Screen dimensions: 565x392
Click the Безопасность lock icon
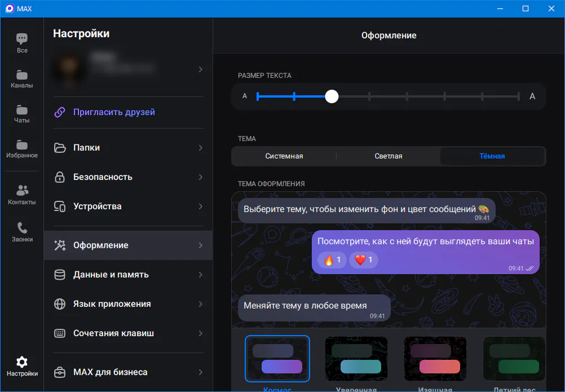point(60,177)
